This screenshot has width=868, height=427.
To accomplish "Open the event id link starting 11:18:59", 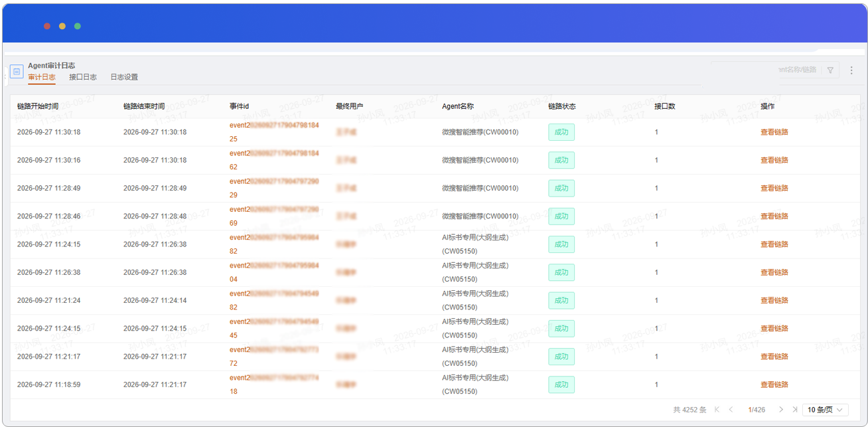I will coord(274,384).
